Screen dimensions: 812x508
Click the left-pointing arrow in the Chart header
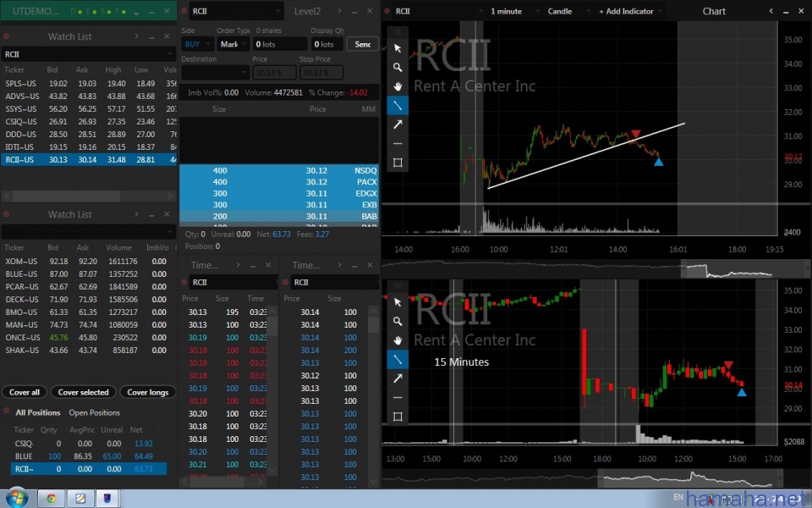(x=771, y=11)
